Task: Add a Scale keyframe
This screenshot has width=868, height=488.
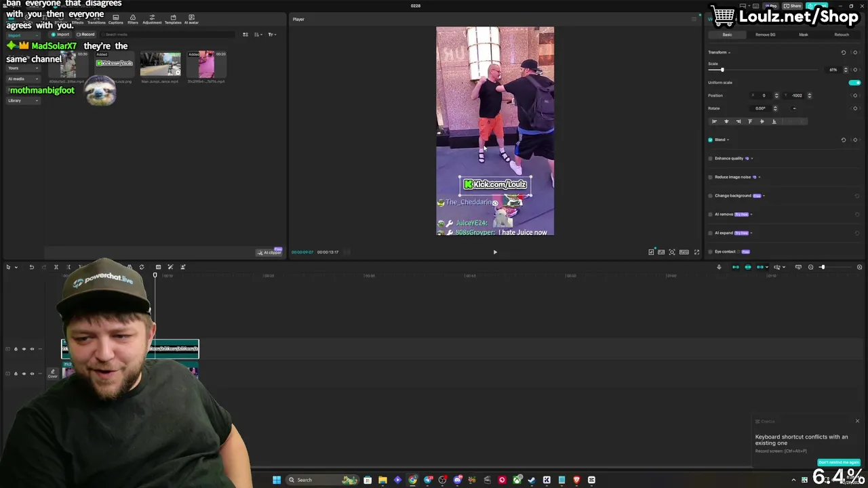Action: [855, 70]
